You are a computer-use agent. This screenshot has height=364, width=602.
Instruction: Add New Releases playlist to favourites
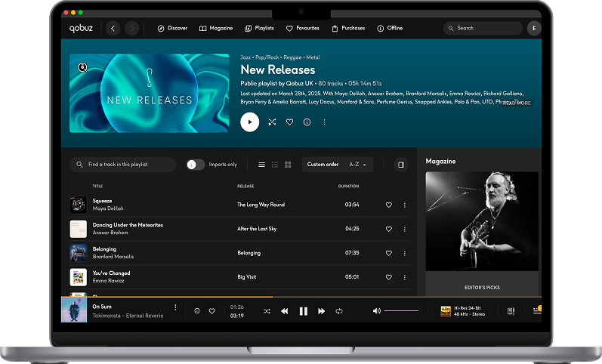coord(289,122)
